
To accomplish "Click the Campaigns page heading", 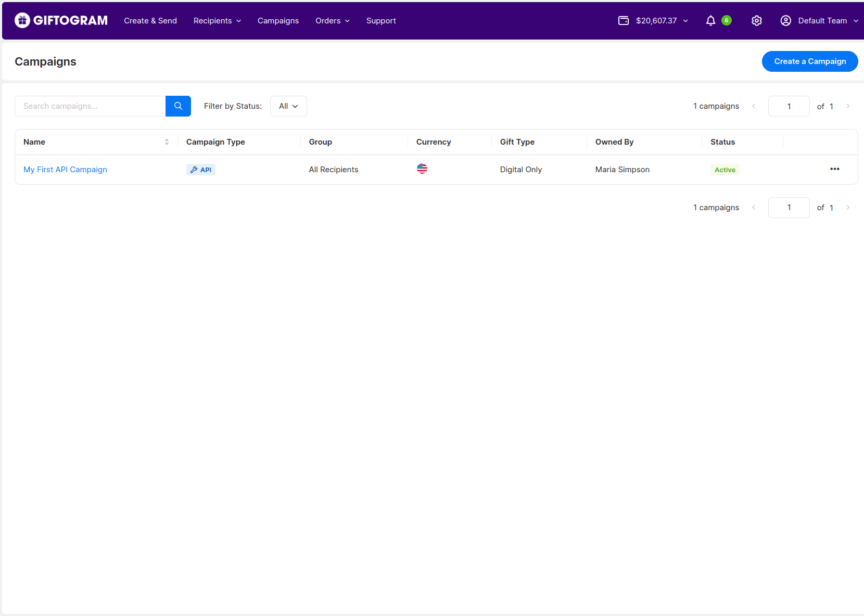I will point(46,61).
